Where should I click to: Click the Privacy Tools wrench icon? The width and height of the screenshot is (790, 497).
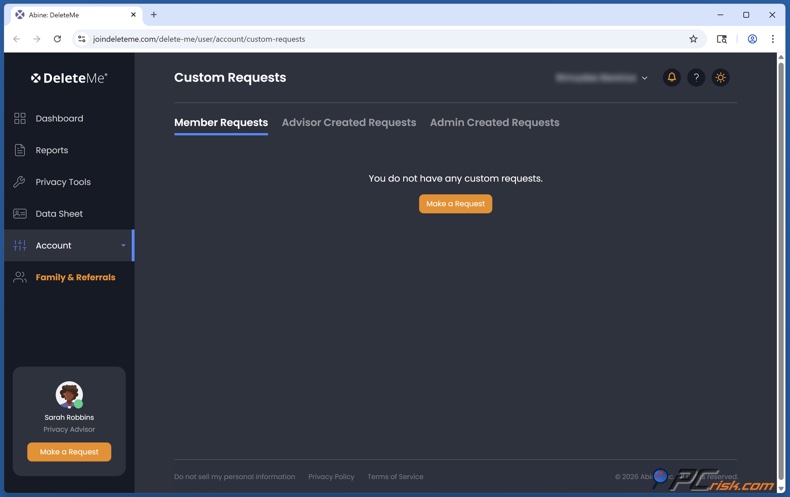pos(20,182)
